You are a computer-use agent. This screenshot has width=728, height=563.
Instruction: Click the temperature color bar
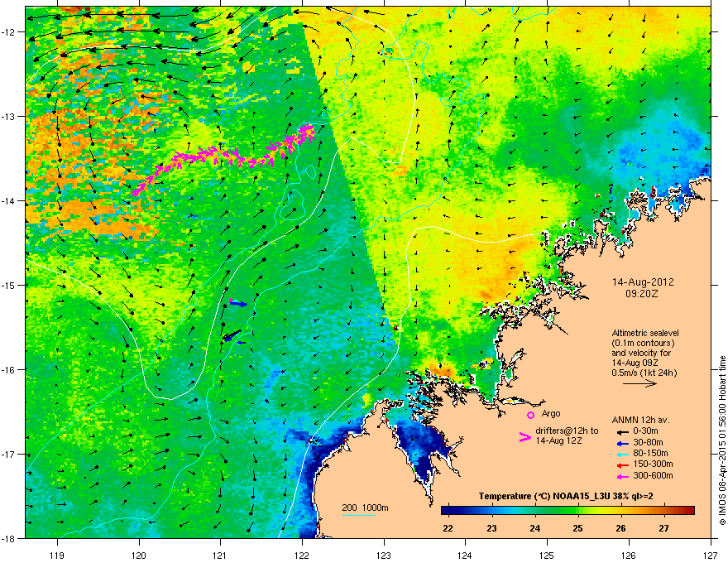tap(568, 511)
